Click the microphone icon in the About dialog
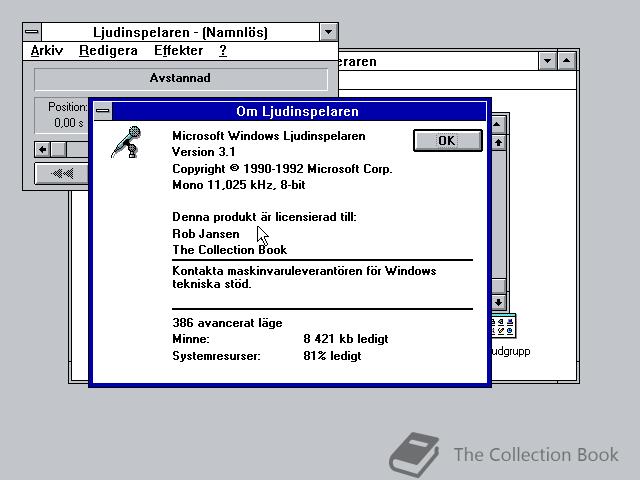The image size is (640, 480). 127,142
